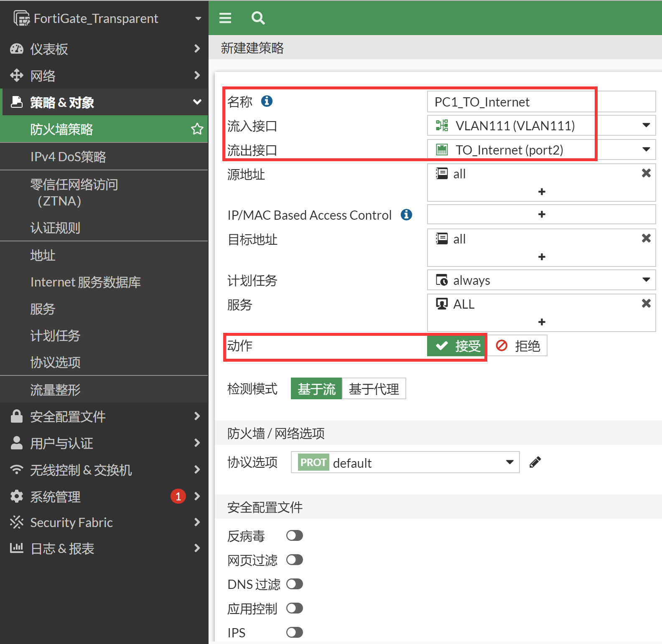This screenshot has height=644, width=662.
Task: Edit protocol options with the pencil icon
Action: 535,462
